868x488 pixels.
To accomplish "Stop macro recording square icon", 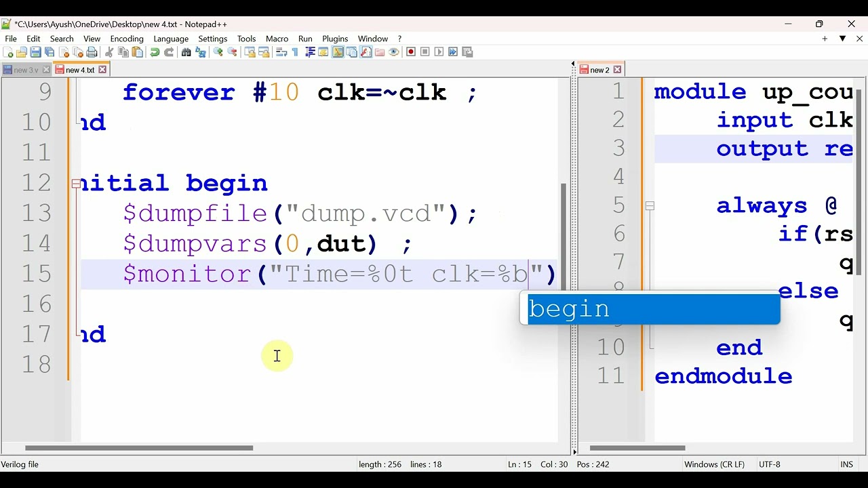I will pos(425,52).
